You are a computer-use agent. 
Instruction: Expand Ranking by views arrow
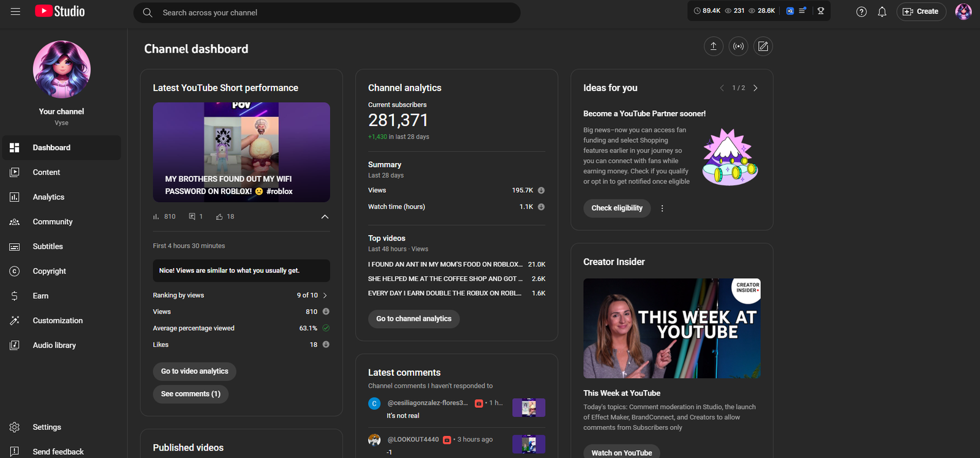(325, 295)
